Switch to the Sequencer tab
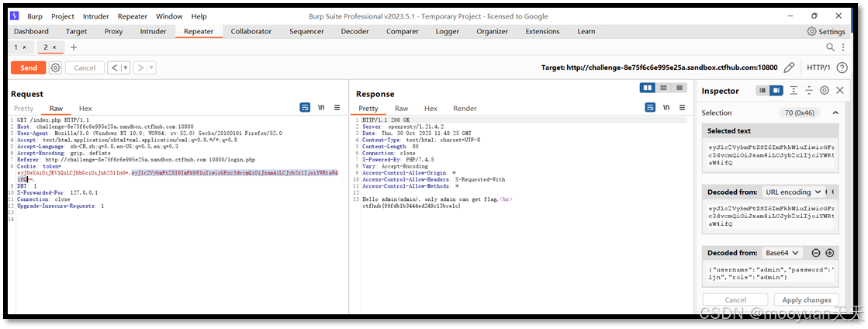 tap(306, 32)
